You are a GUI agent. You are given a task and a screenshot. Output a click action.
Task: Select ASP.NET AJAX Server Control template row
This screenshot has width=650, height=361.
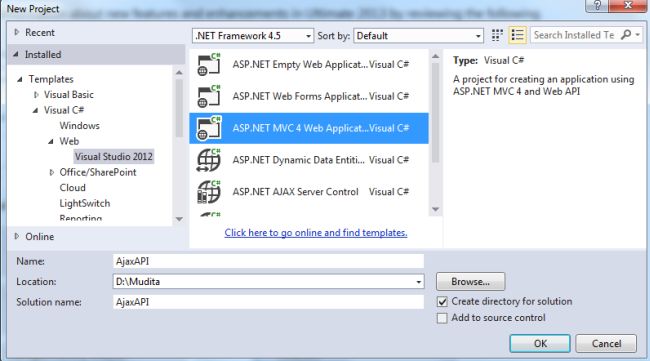[x=309, y=192]
